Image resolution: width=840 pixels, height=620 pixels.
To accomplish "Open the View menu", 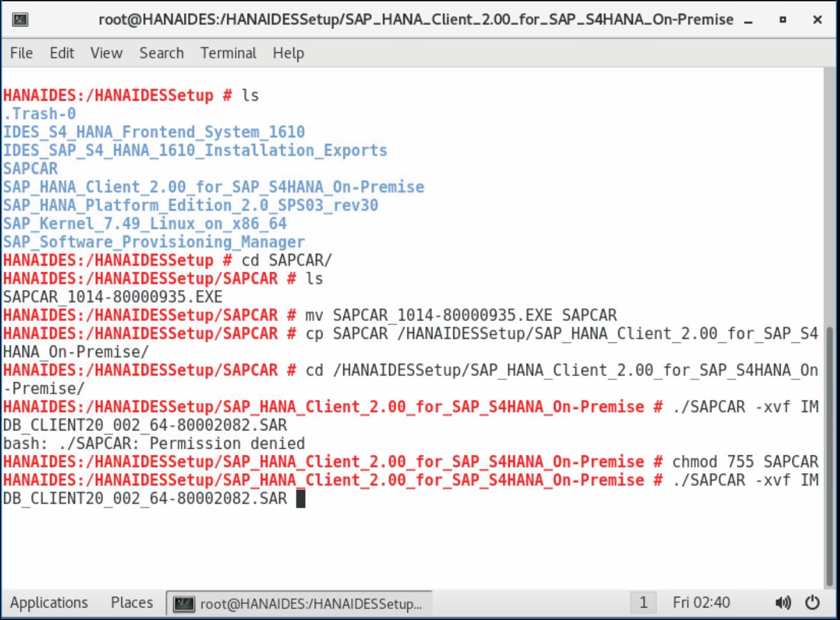I will (x=106, y=53).
